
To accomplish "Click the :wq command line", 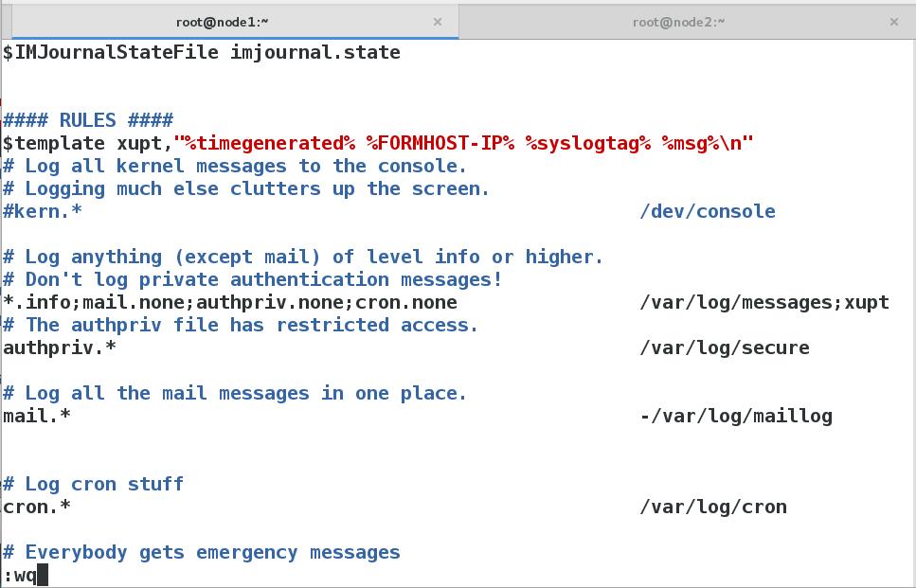I will tap(20, 576).
